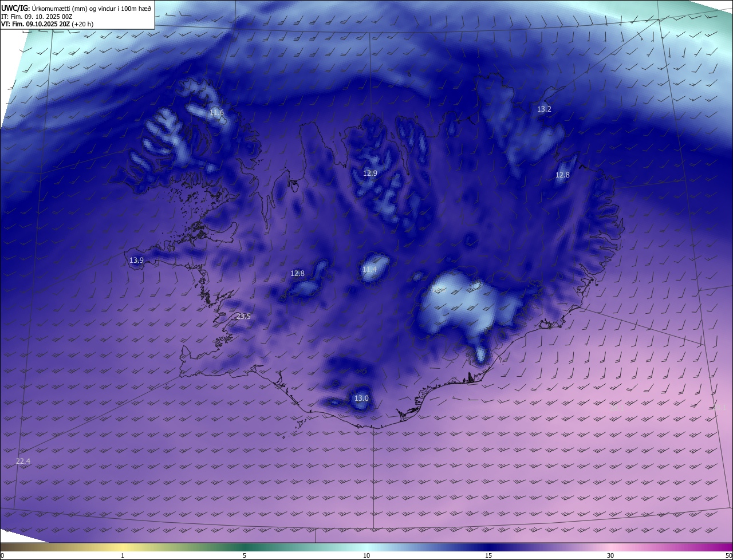
Task: Click the 13.0 value label near the south coast
Action: tap(361, 399)
